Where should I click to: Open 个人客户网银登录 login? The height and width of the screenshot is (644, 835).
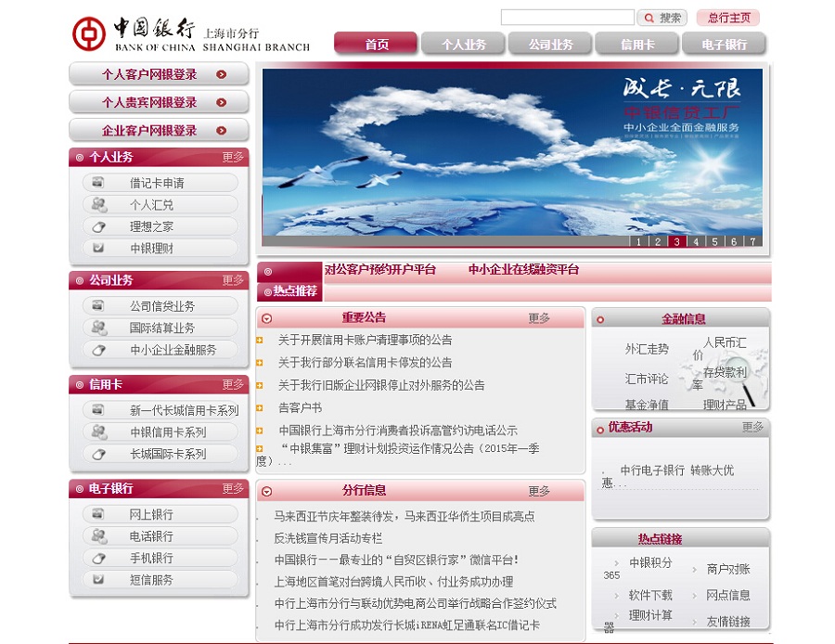pos(159,74)
